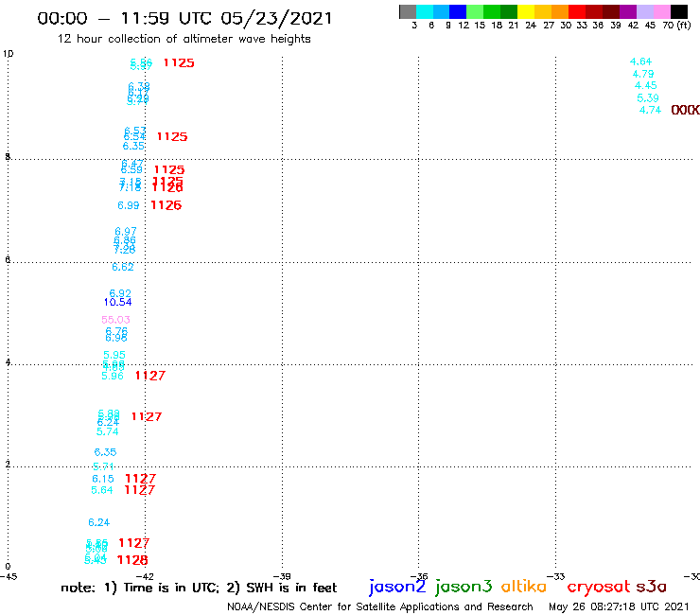Click the 4.79 wave height reading
This screenshot has height=615, width=700.
[643, 74]
